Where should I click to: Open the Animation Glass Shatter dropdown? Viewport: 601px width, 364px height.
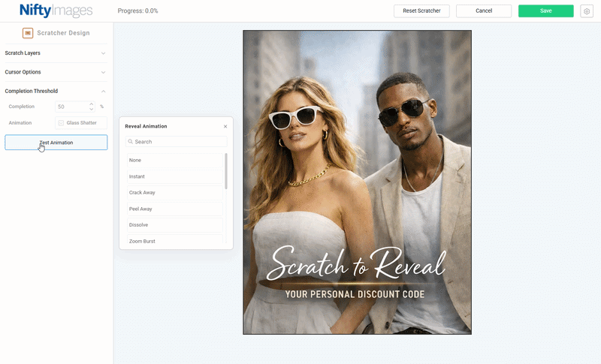click(81, 122)
